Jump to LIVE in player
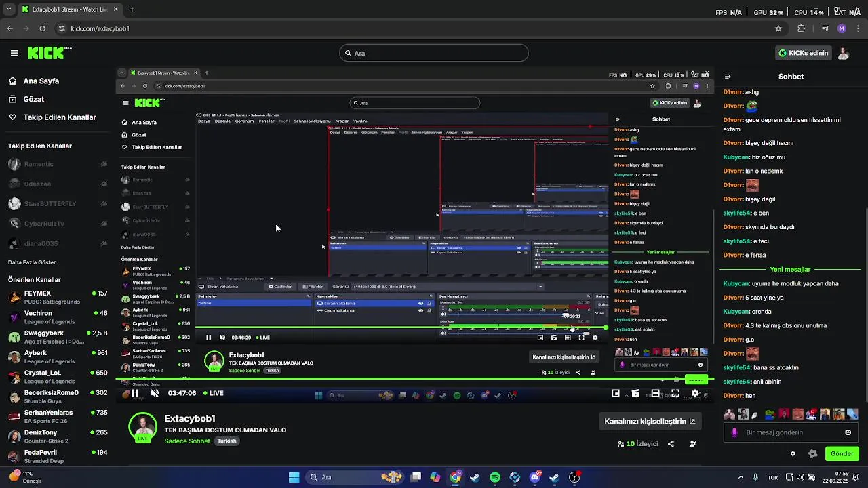Viewport: 868px width, 488px height. click(x=212, y=393)
